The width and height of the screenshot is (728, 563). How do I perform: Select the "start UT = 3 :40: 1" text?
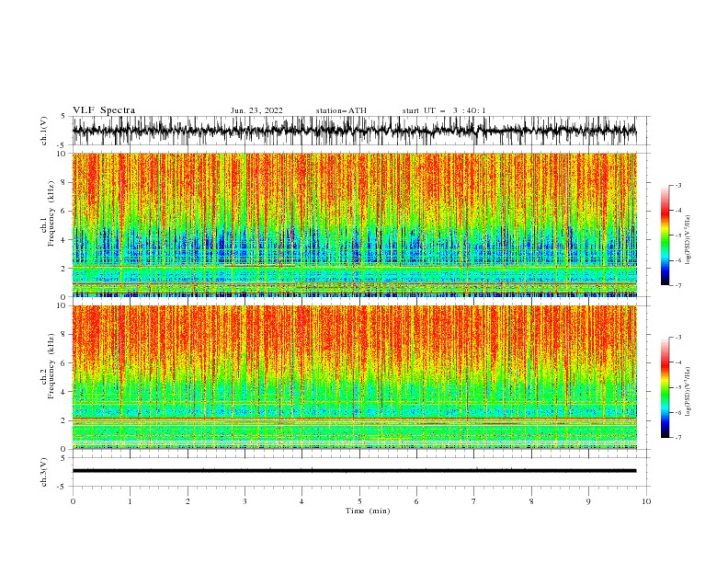(x=444, y=110)
